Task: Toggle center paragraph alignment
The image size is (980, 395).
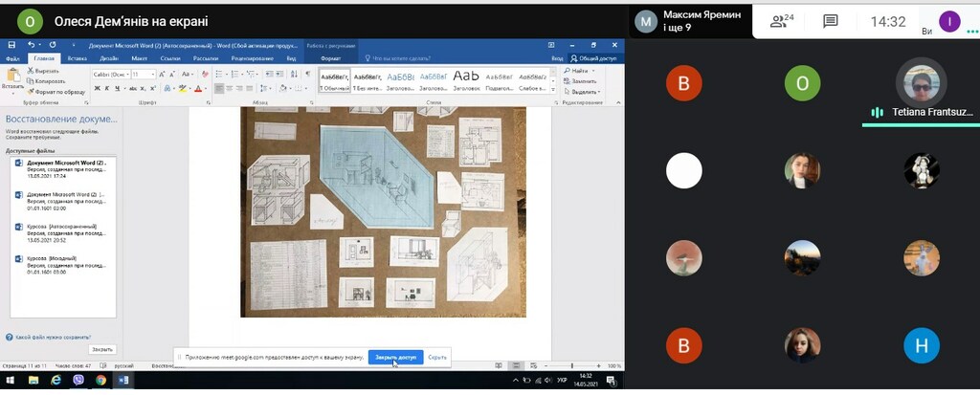Action: [230, 89]
